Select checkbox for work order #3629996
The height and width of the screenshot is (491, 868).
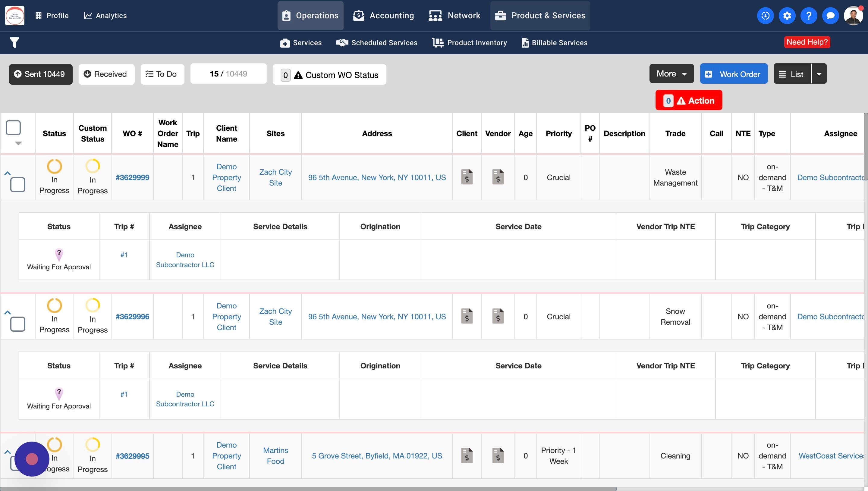tap(17, 324)
